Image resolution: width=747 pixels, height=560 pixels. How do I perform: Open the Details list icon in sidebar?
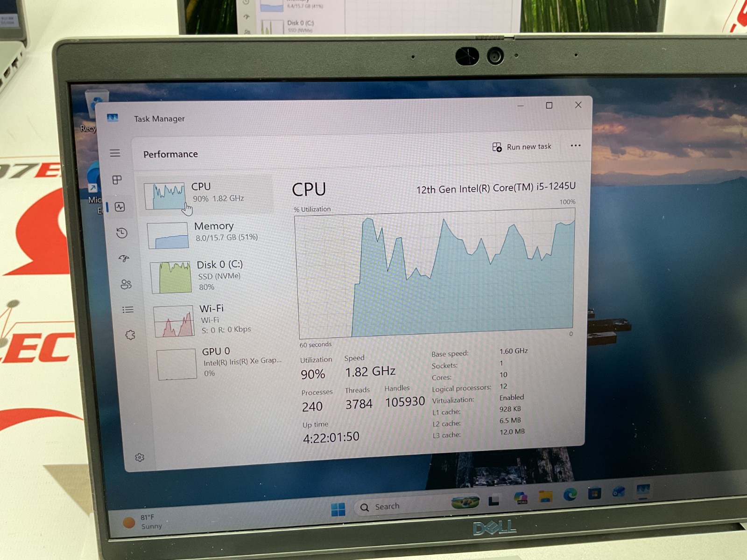(x=128, y=310)
